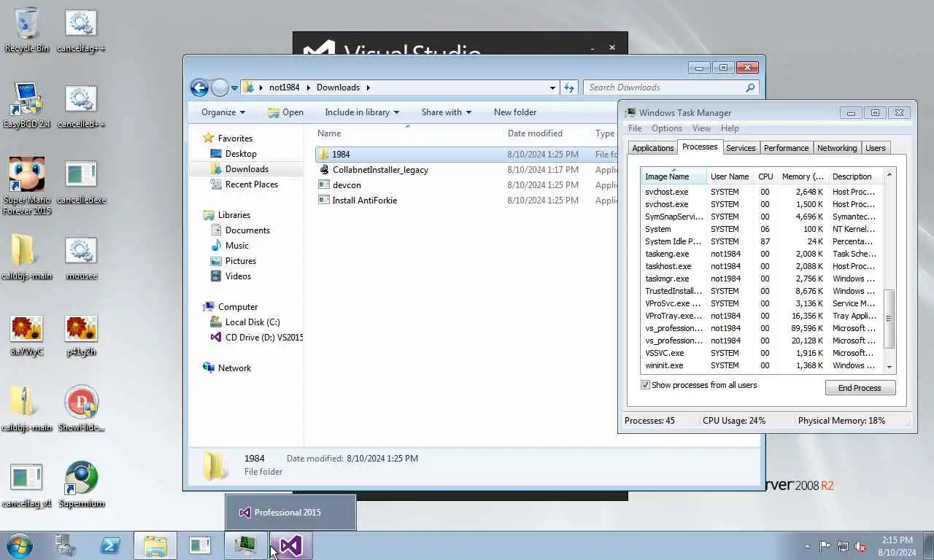Screen dimensions: 934x560
Task: Select the TrustedInstall... process row
Action: pos(761,291)
